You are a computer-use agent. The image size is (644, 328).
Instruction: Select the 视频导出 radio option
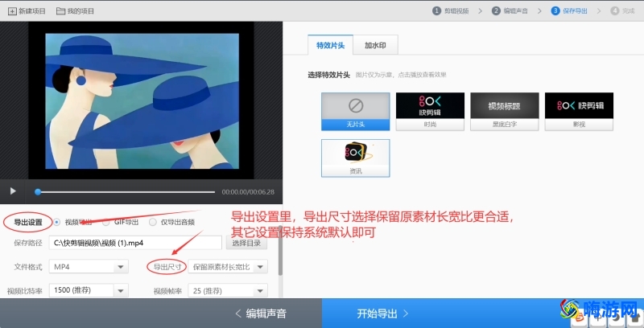click(56, 222)
